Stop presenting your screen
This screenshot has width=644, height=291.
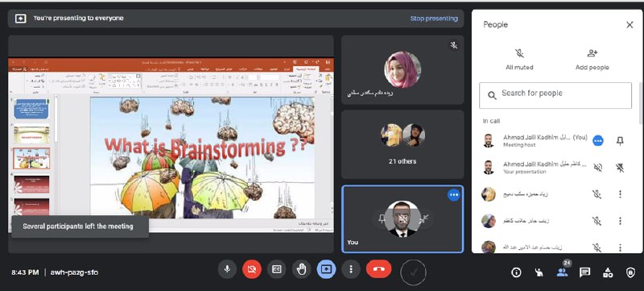click(x=434, y=19)
